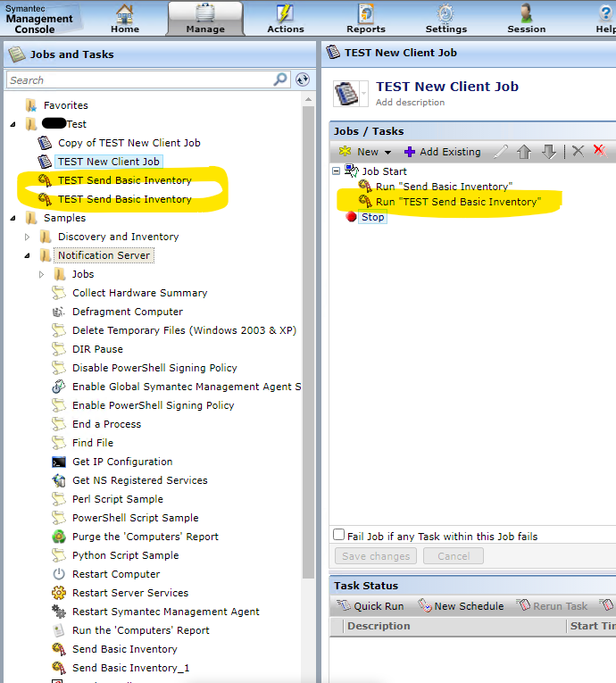Select Run "TEST Send Basic Inventory" task

(x=458, y=202)
